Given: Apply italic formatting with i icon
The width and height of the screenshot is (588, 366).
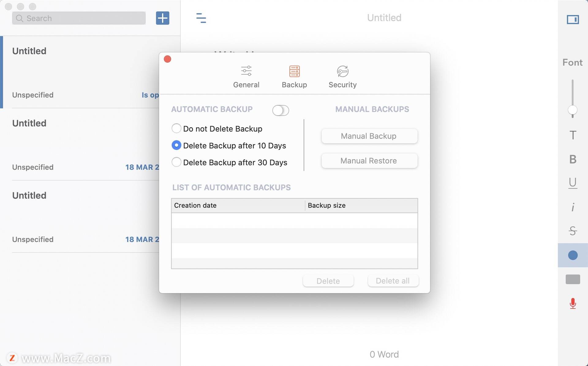Looking at the screenshot, I should pyautogui.click(x=573, y=207).
